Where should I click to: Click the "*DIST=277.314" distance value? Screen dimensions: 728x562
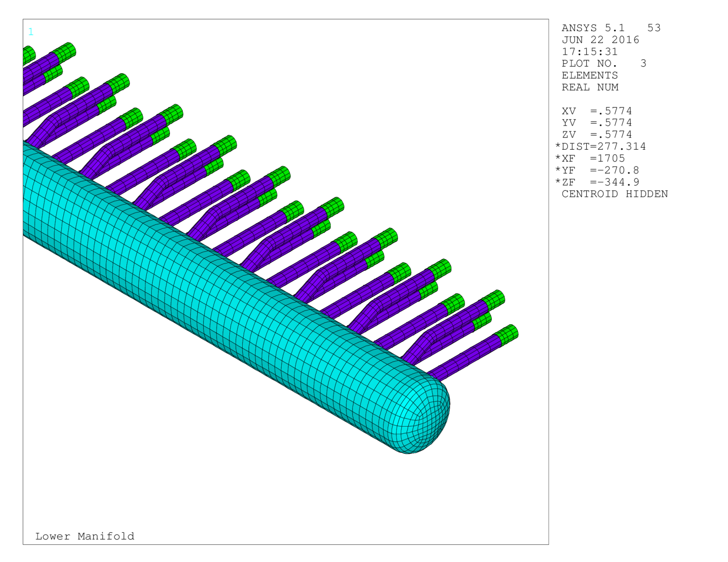[x=600, y=147]
